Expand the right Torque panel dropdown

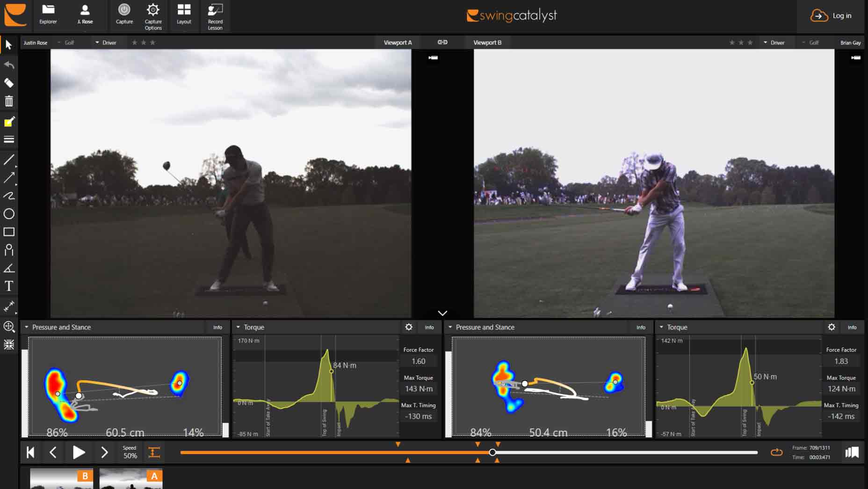[661, 327]
